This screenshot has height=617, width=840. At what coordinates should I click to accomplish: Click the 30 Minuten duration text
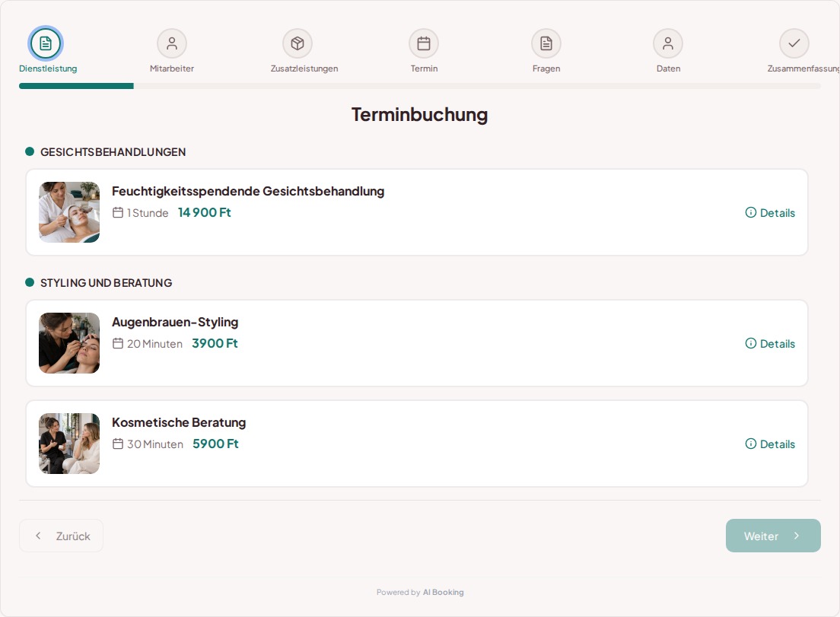155,444
